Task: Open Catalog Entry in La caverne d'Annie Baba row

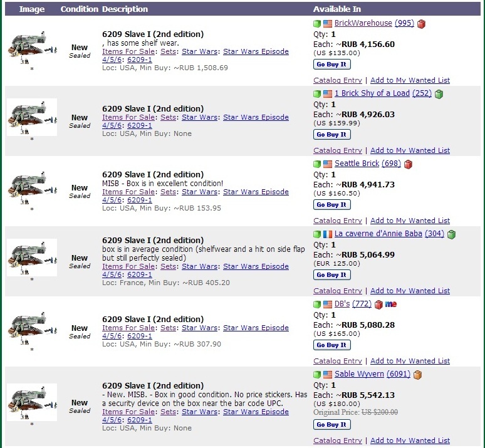Action: (338, 291)
